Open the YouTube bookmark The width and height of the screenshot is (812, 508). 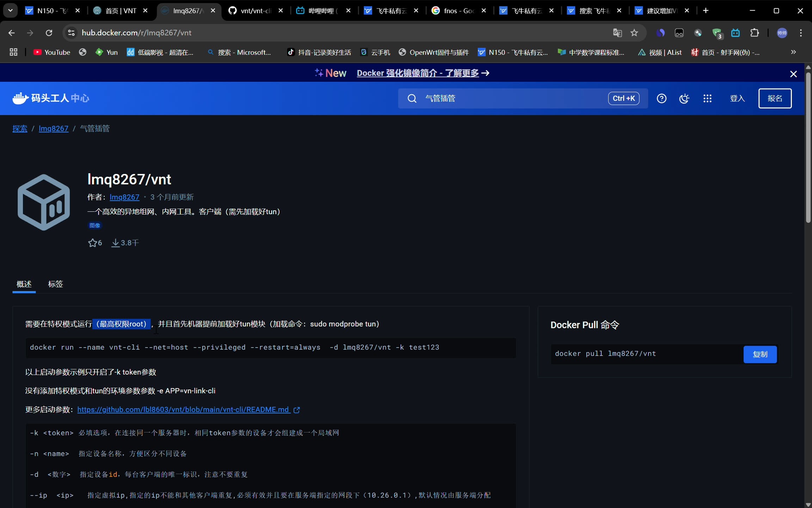(51, 52)
